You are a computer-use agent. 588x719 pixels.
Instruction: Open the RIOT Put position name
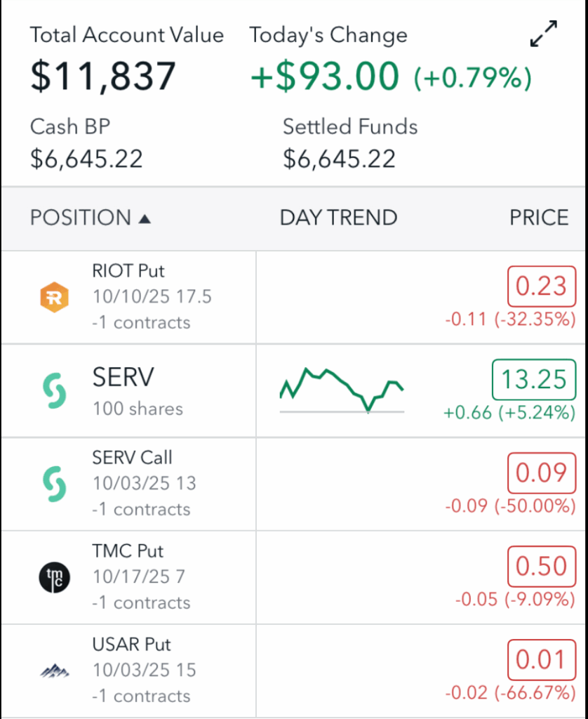point(128,270)
